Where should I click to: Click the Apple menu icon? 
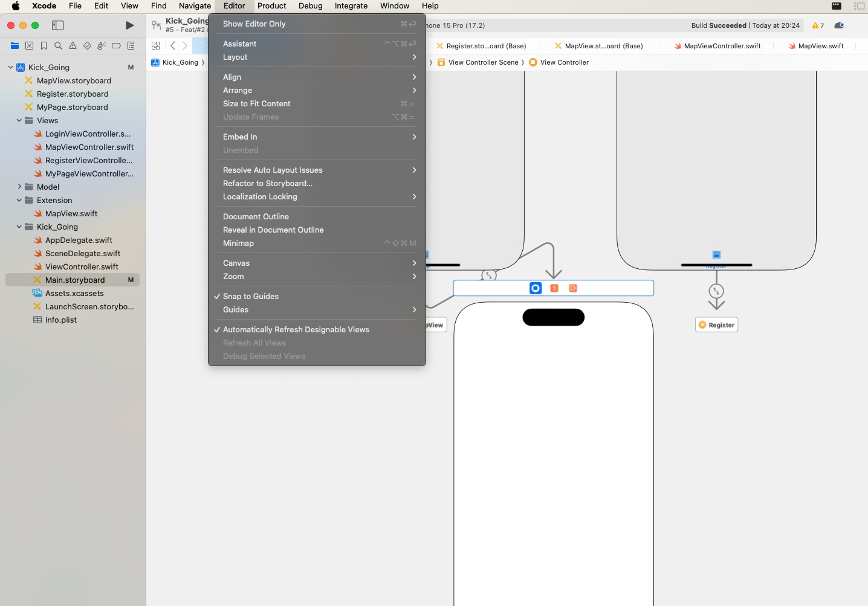[16, 6]
